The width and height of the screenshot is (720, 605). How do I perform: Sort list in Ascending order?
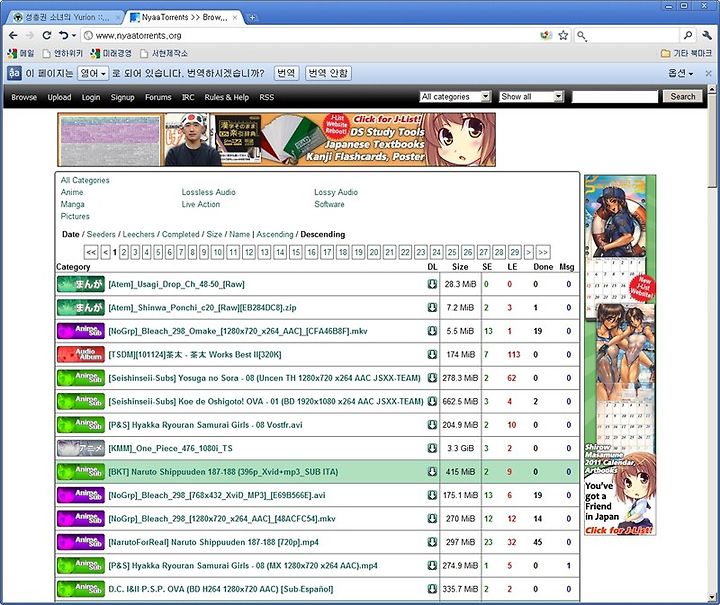tap(275, 234)
